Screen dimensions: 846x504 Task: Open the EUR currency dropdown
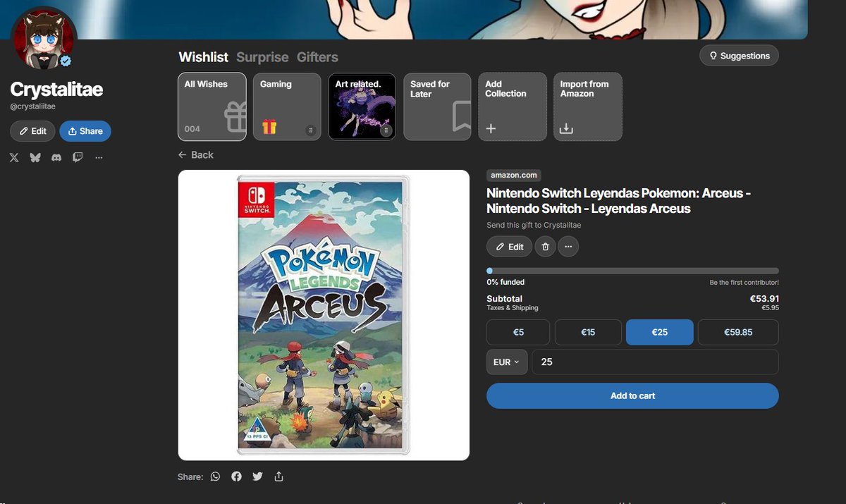tap(507, 362)
